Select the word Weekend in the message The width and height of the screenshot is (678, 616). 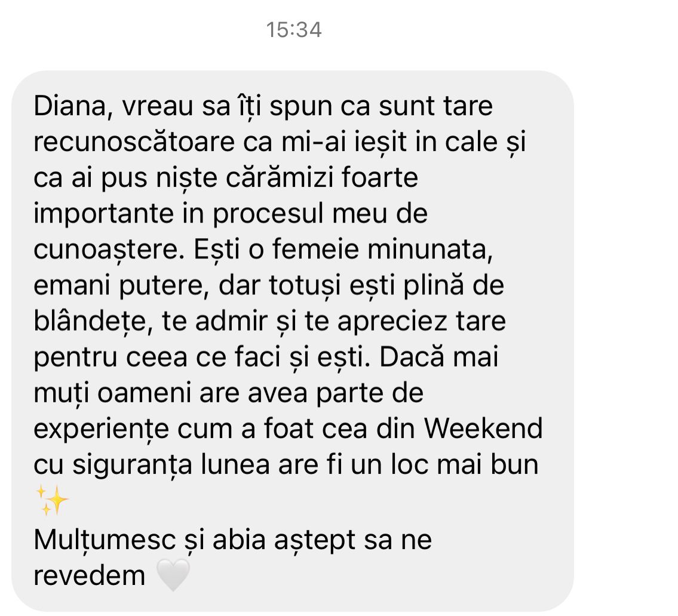pos(483,428)
